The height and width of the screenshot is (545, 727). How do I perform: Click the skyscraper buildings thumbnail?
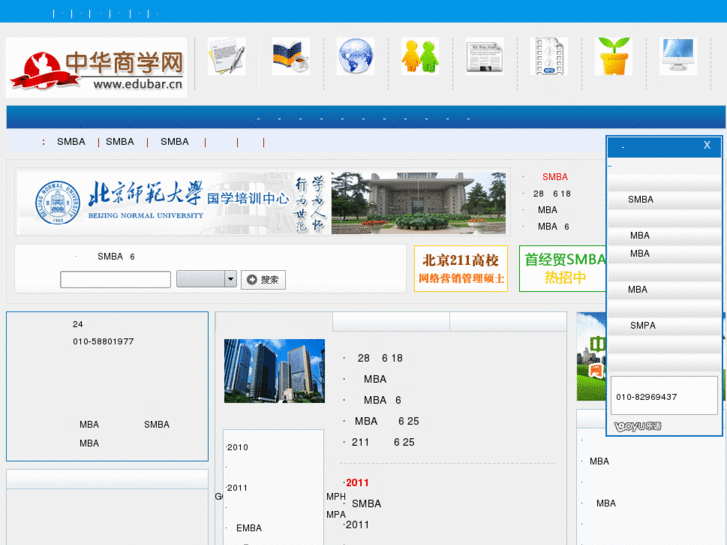point(274,371)
